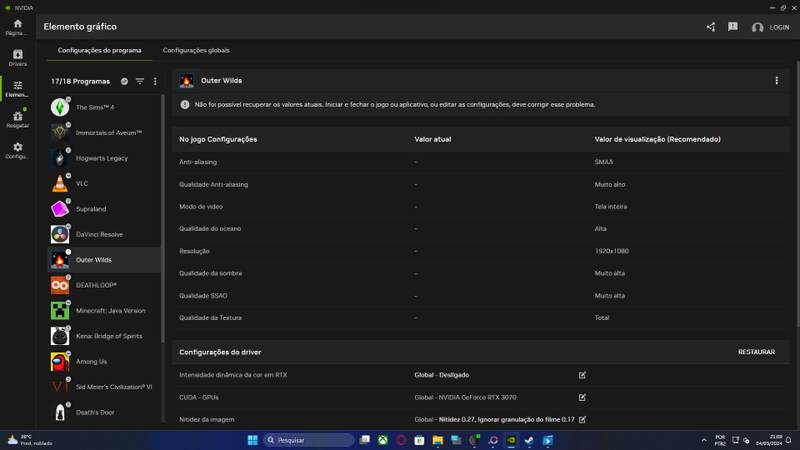The image size is (800, 450).
Task: Show hidden system tray icons
Action: pyautogui.click(x=704, y=440)
